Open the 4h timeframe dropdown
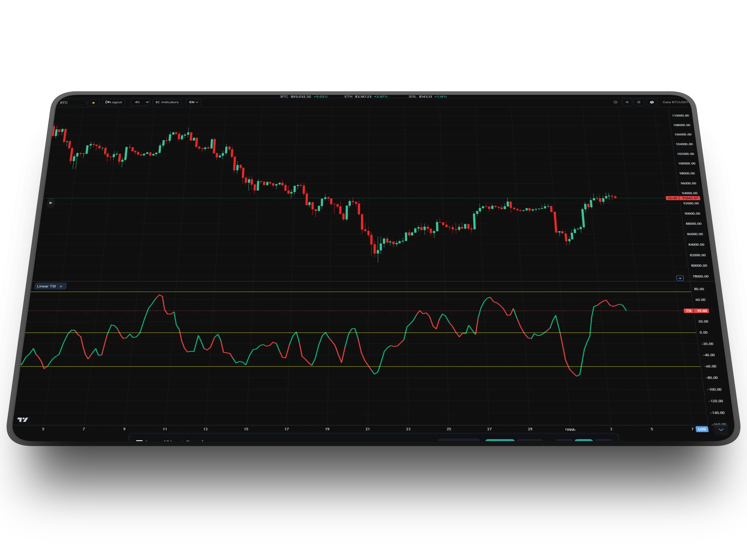 (141, 102)
